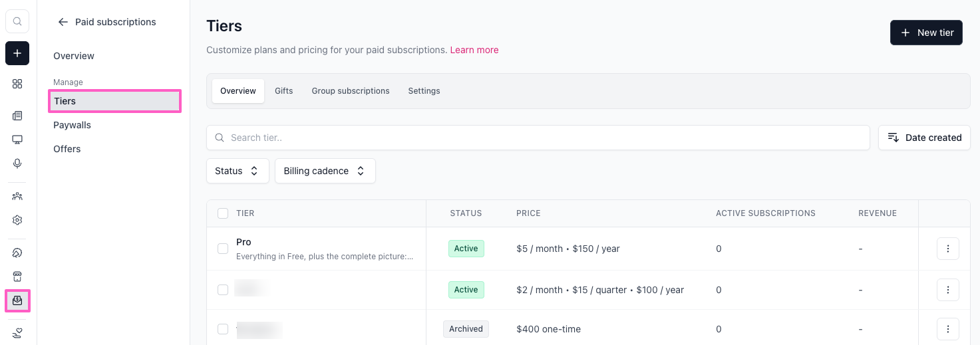Click the Pro tier description text

(x=325, y=257)
